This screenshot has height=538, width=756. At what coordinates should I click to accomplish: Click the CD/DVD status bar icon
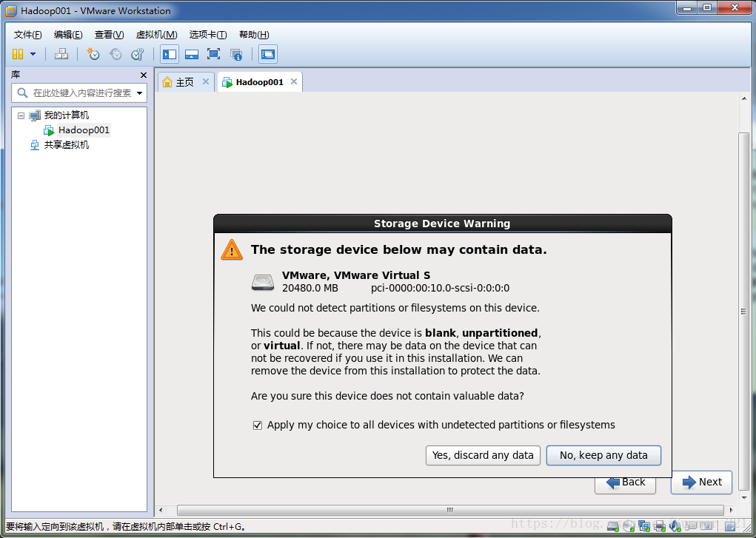628,526
